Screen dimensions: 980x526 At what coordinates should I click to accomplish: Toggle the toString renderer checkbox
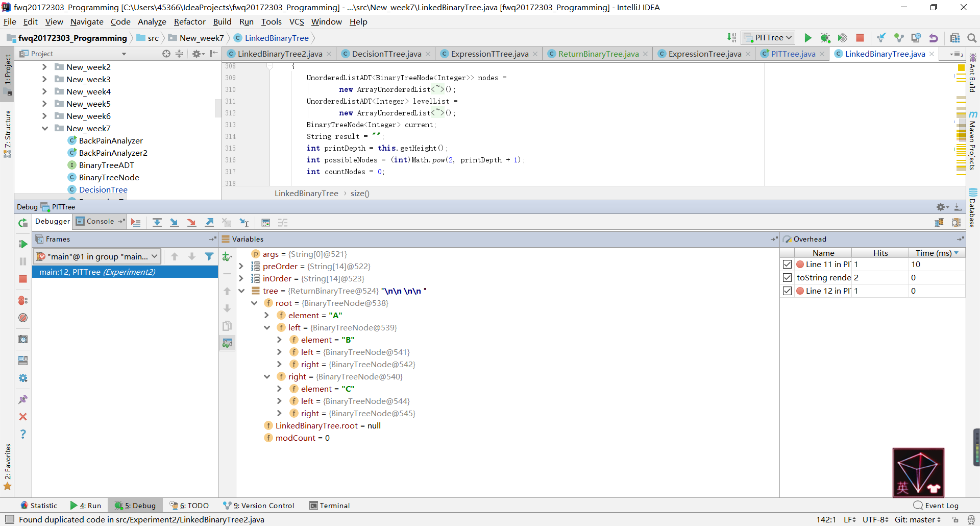pos(787,278)
